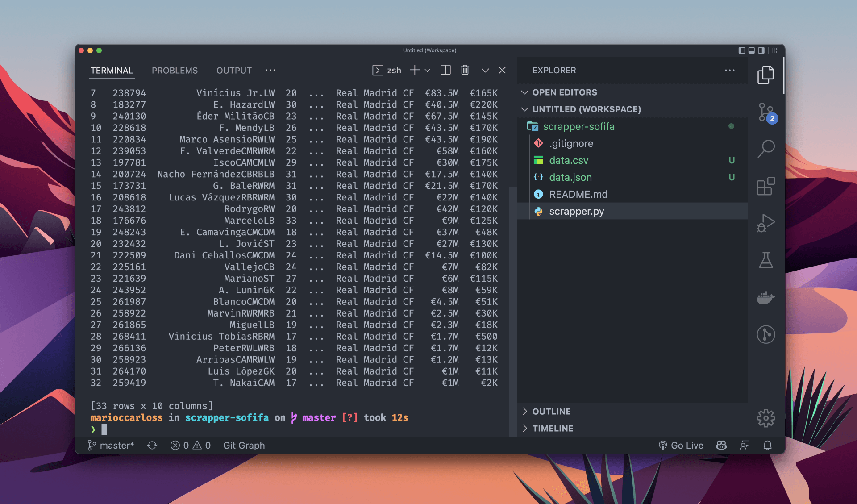Open data.csv file
The width and height of the screenshot is (857, 504).
(632, 160)
